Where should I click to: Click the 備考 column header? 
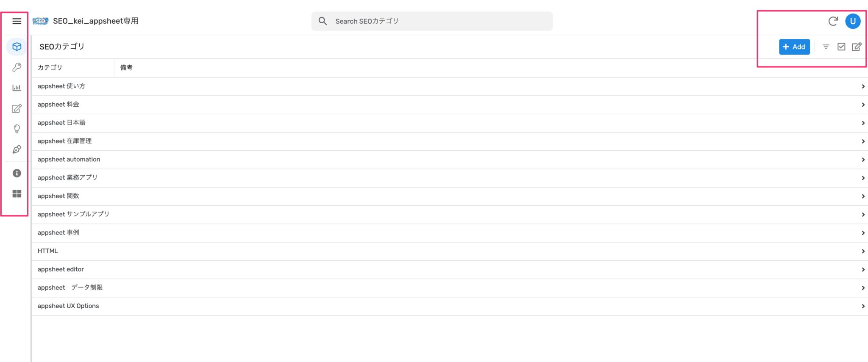tap(126, 68)
